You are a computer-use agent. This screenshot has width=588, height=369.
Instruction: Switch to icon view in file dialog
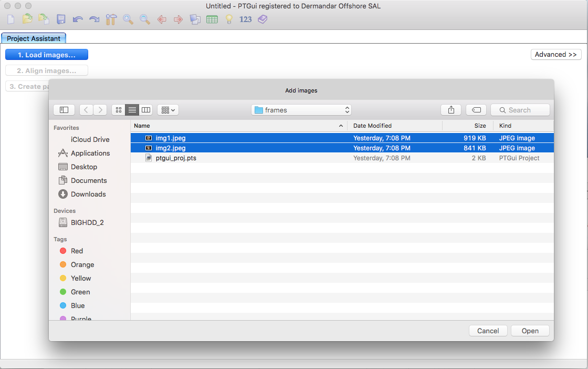click(119, 110)
